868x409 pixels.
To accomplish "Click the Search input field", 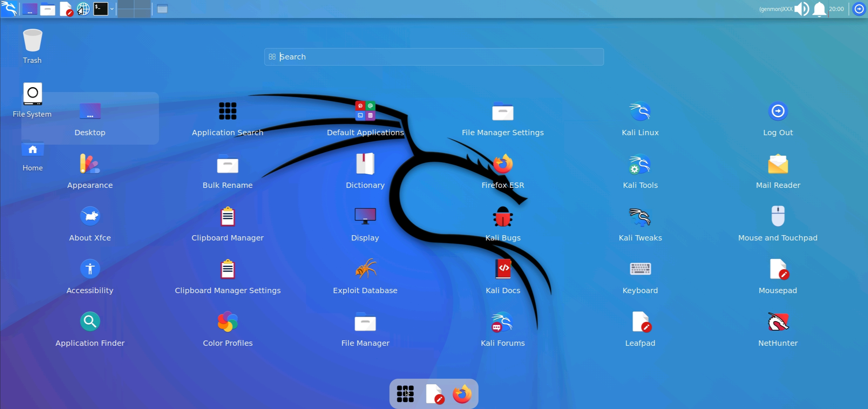I will point(434,57).
